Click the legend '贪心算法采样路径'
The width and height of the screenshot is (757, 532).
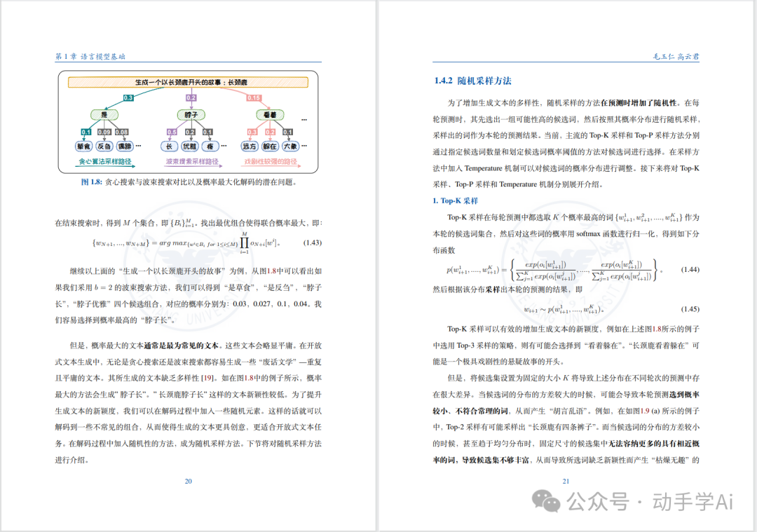click(105, 161)
